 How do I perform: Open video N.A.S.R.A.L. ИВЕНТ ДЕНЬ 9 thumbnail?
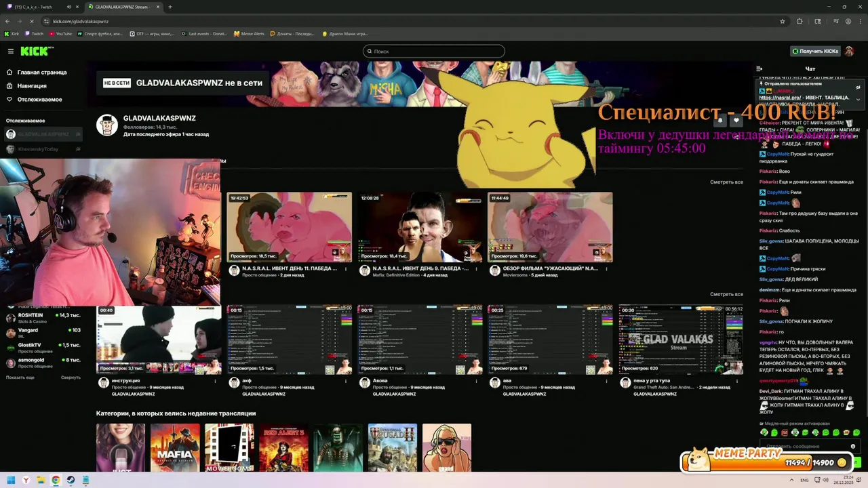click(420, 227)
